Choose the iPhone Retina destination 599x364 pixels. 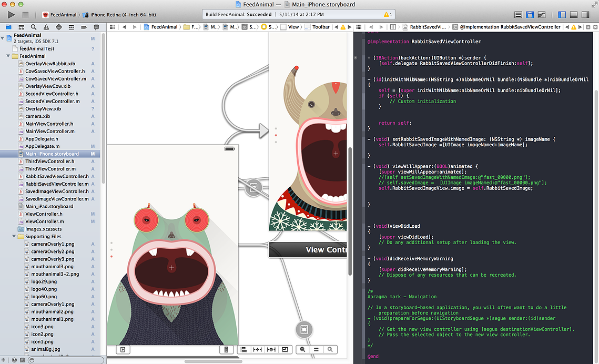(119, 15)
